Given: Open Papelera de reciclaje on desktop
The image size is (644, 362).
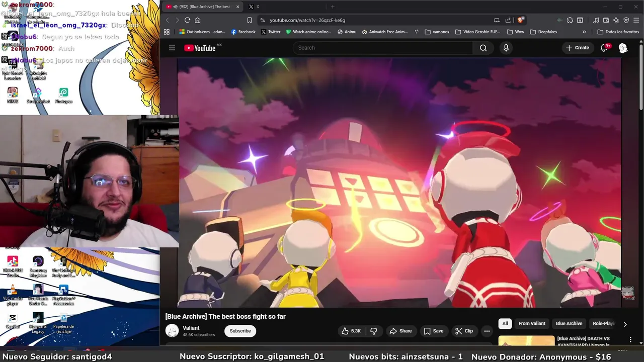Looking at the screenshot, I should tap(63, 323).
